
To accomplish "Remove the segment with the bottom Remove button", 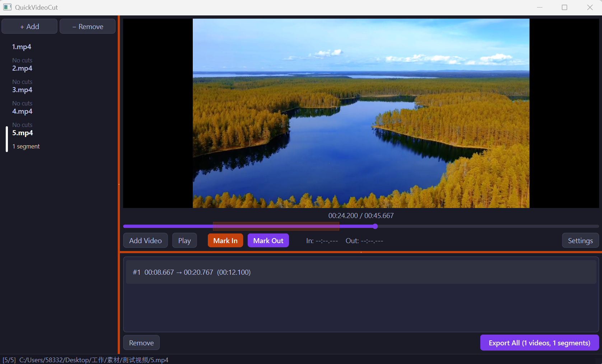I will coord(141,343).
